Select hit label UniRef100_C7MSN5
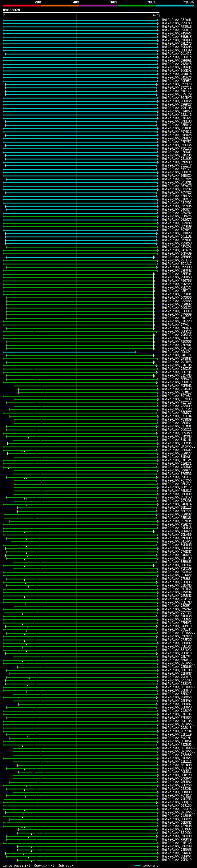This screenshot has width=197, height=868. (176, 437)
